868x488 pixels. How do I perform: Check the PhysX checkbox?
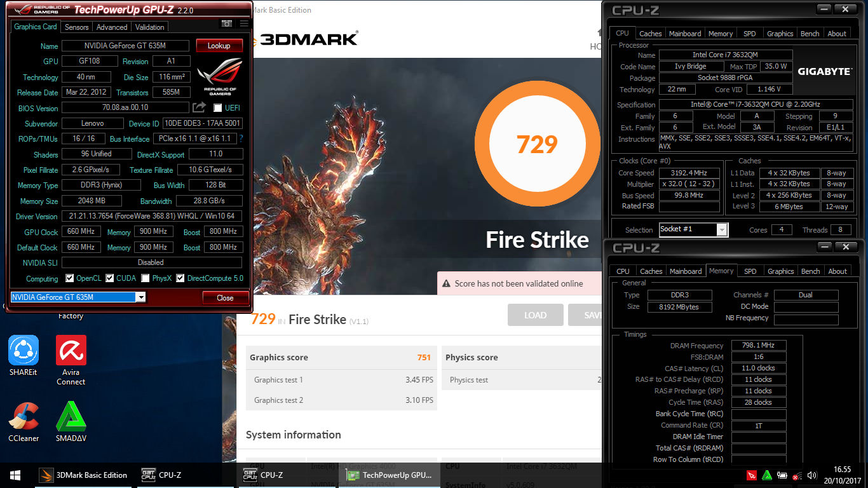coord(146,278)
